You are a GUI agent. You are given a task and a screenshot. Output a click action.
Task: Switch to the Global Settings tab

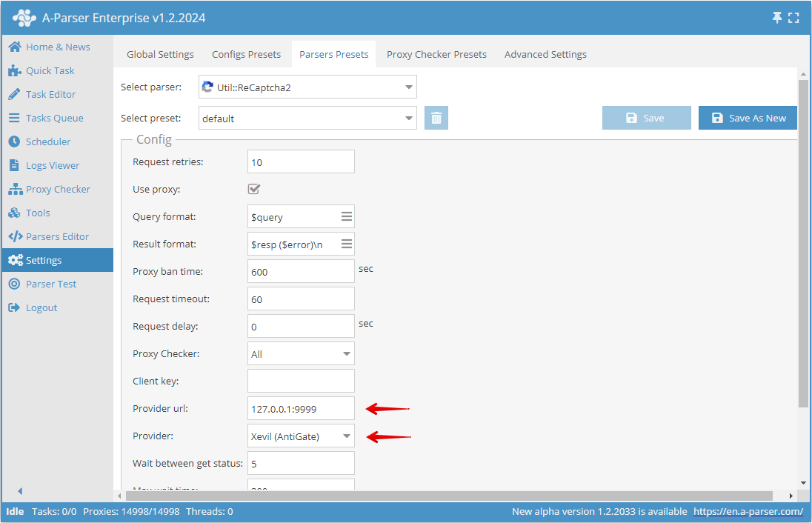click(160, 54)
